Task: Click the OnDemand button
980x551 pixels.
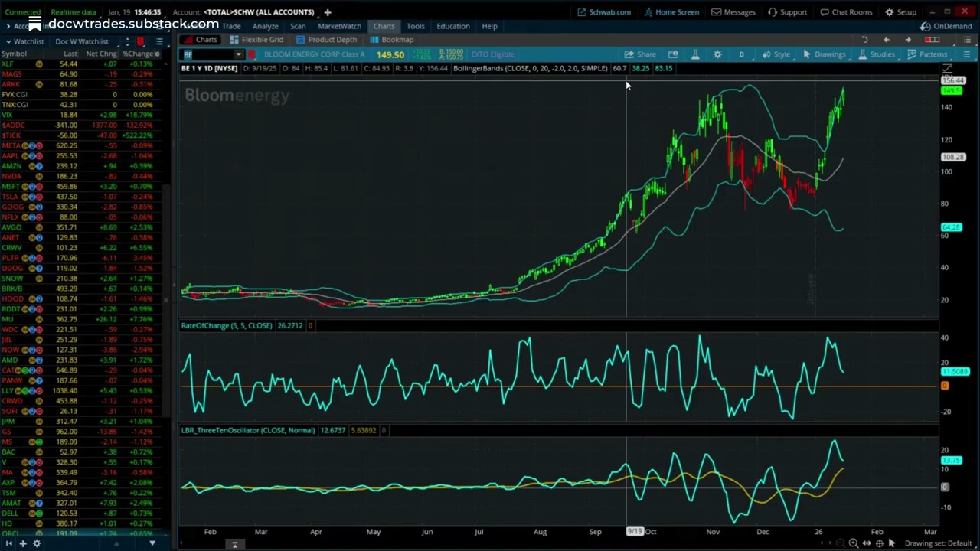Action: pos(946,26)
